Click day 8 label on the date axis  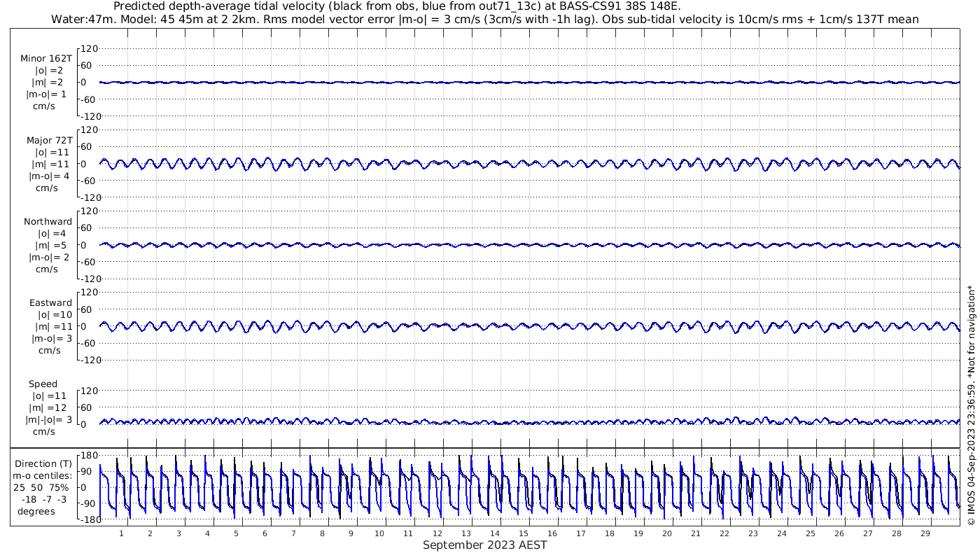[322, 533]
